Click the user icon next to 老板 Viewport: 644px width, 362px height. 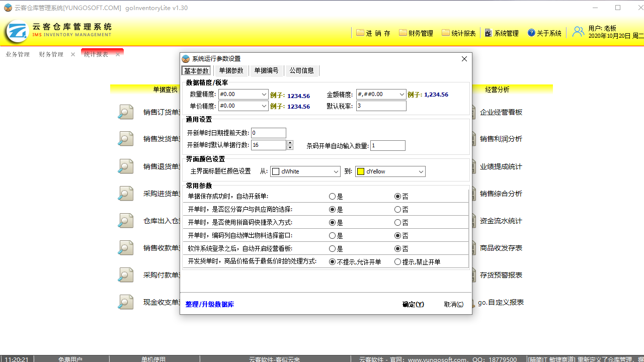[578, 32]
